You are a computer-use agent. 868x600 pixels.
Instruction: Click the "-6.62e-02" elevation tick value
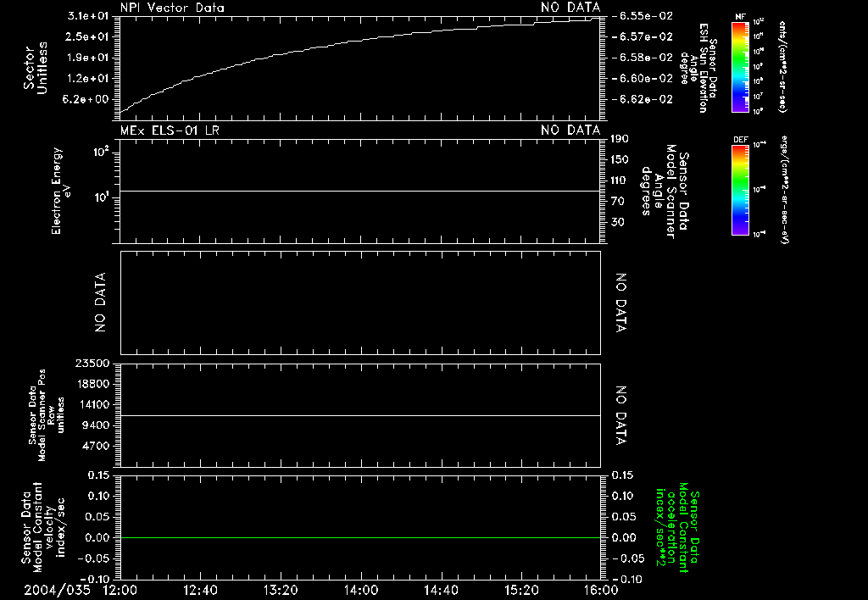click(x=643, y=99)
